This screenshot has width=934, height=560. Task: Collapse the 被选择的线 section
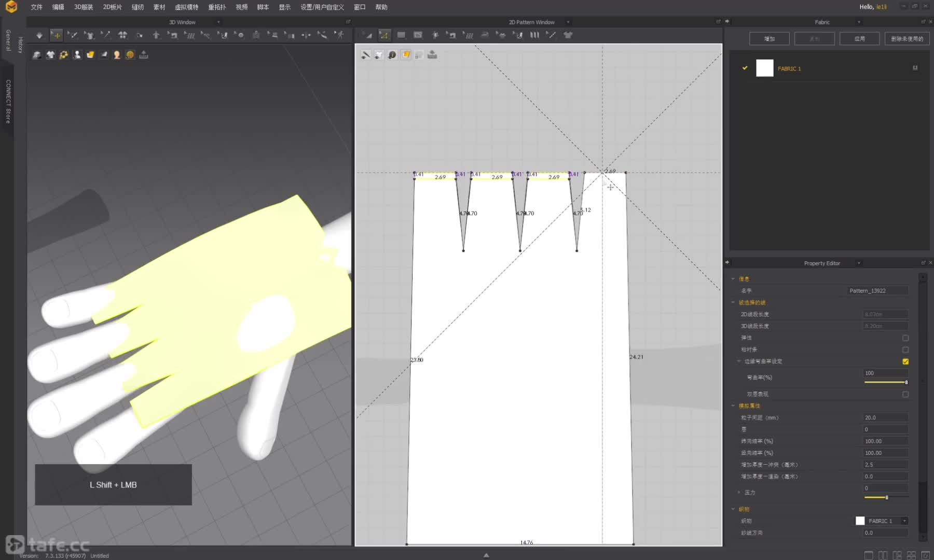(733, 302)
